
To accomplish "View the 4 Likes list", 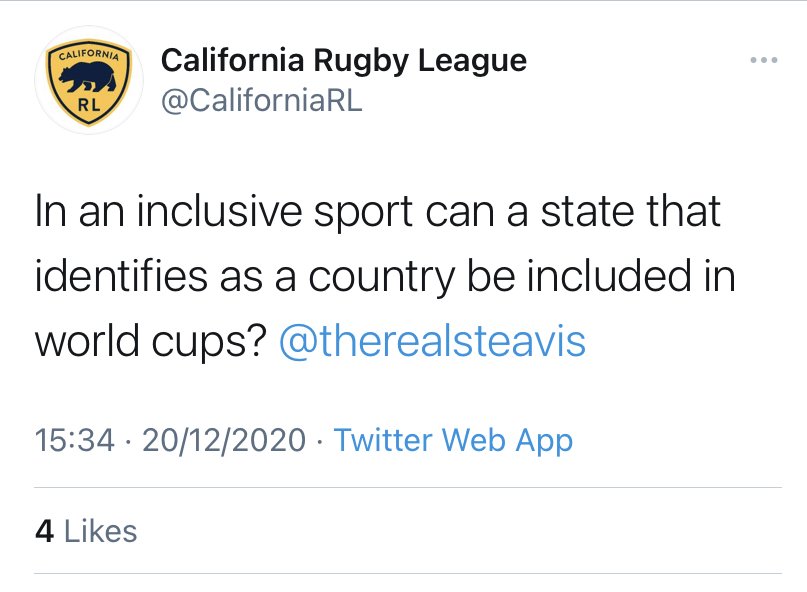I will [86, 531].
